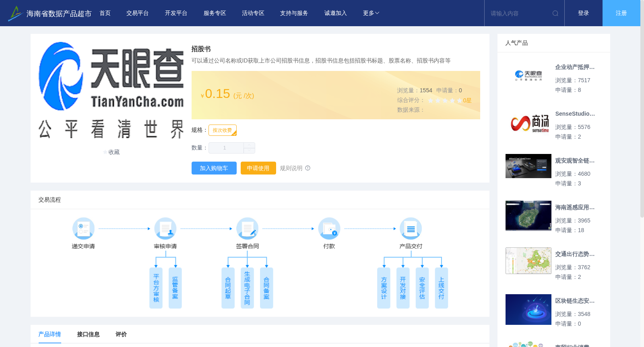Screen dimensions: 644x347
Task: Open 开发平台 in the navigation bar
Action: 176,13
